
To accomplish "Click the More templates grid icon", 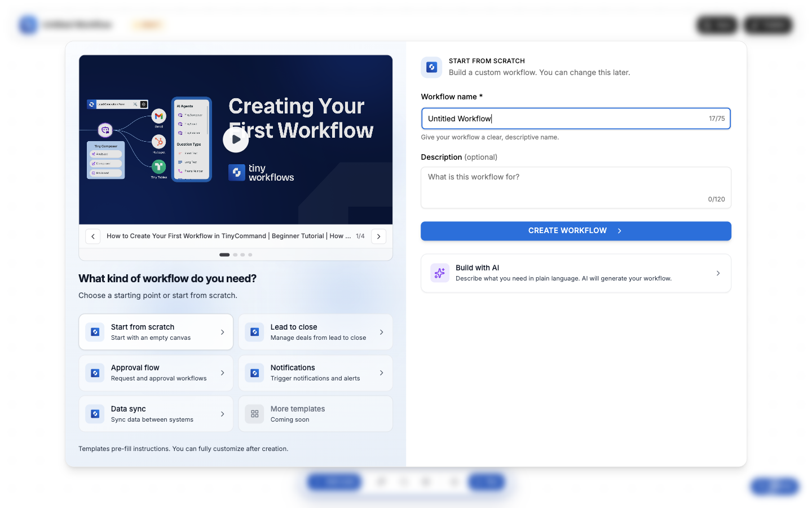I will click(x=254, y=414).
